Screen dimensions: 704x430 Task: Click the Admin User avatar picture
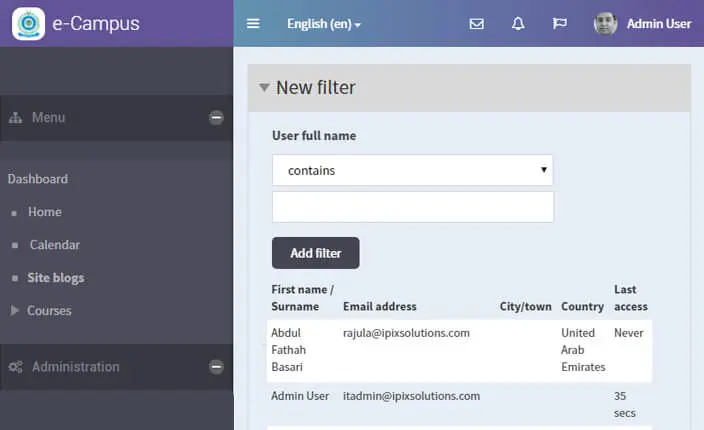click(x=605, y=24)
